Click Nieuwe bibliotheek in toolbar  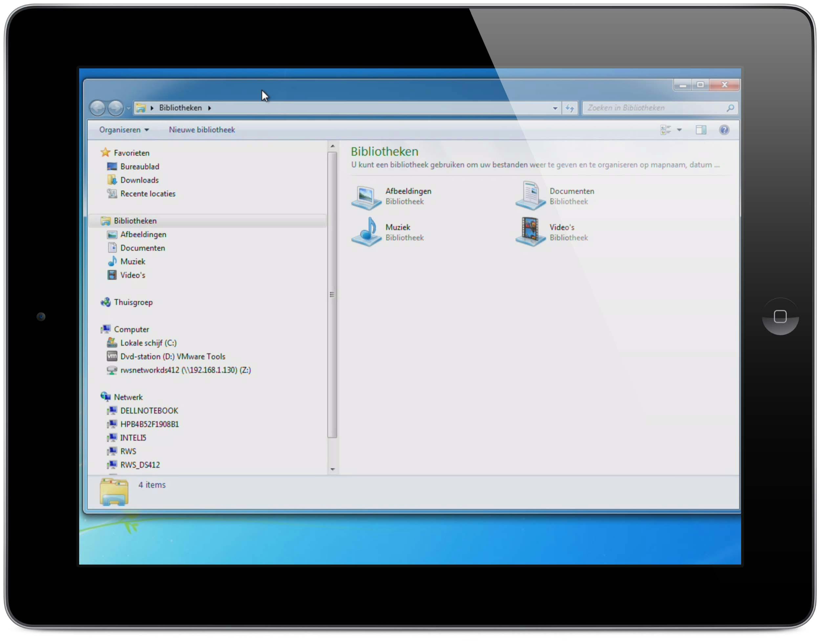click(x=202, y=130)
